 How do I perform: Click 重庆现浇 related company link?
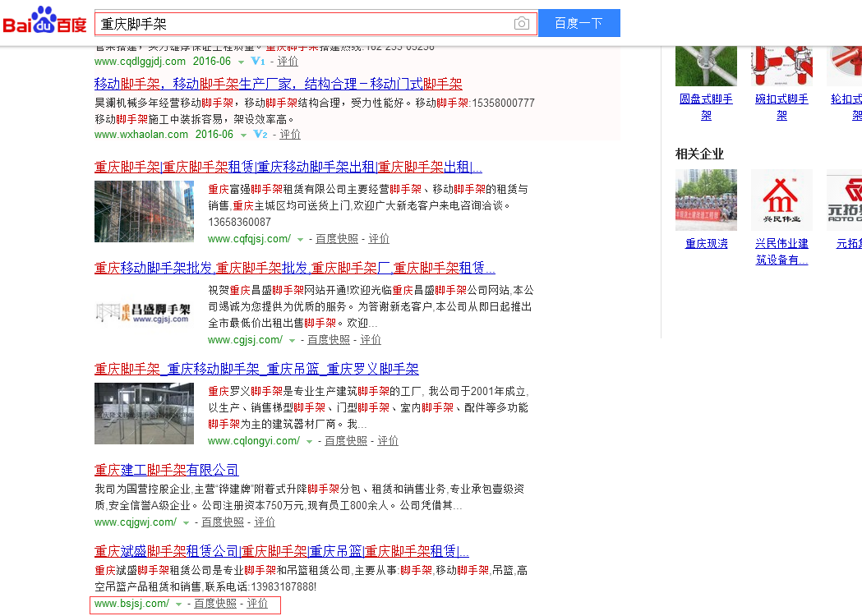tap(706, 244)
